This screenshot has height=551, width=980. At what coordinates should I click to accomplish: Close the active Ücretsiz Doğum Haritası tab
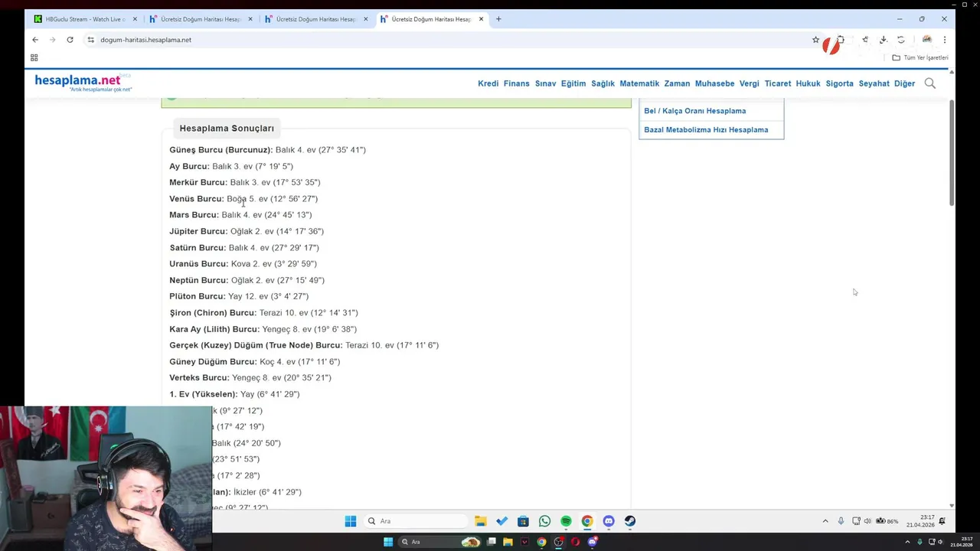click(x=482, y=19)
